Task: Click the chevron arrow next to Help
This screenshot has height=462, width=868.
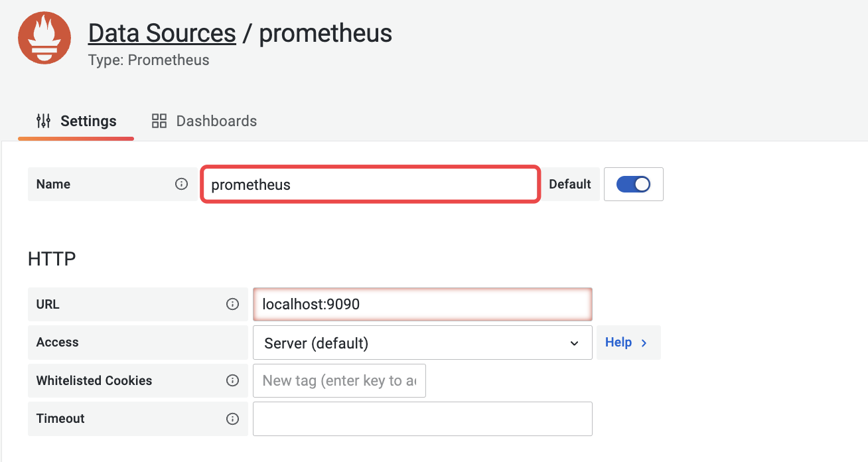Action: coord(644,343)
